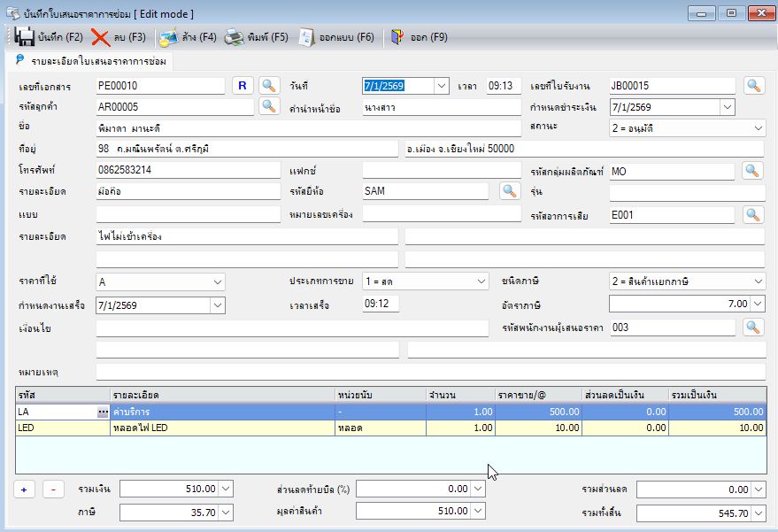
Task: Click the minus button to remove row
Action: coord(53,490)
